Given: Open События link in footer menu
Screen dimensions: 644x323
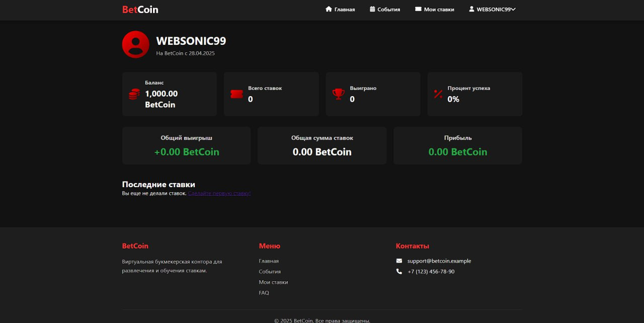Looking at the screenshot, I should coord(270,272).
